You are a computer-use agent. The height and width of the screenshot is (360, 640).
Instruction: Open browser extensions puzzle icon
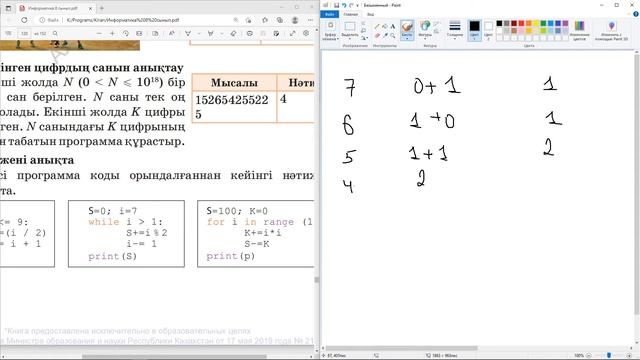coord(265,20)
